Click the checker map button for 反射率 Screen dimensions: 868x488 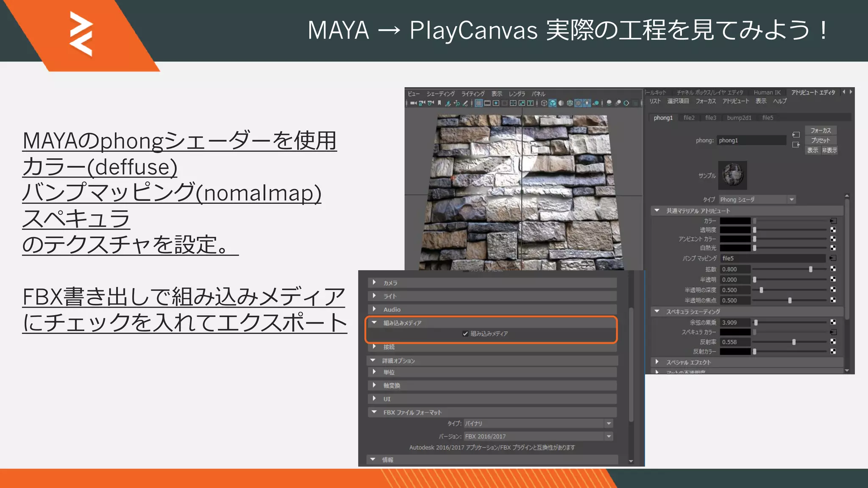coord(833,341)
